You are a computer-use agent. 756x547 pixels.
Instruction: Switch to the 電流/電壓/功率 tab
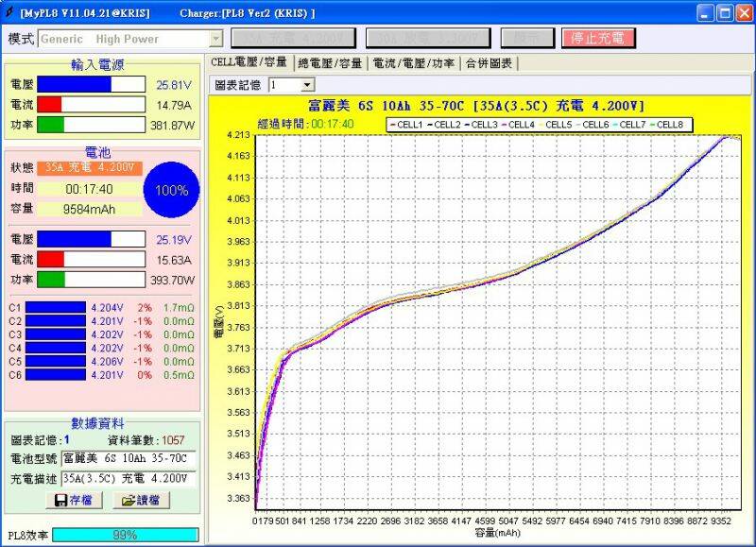[414, 63]
